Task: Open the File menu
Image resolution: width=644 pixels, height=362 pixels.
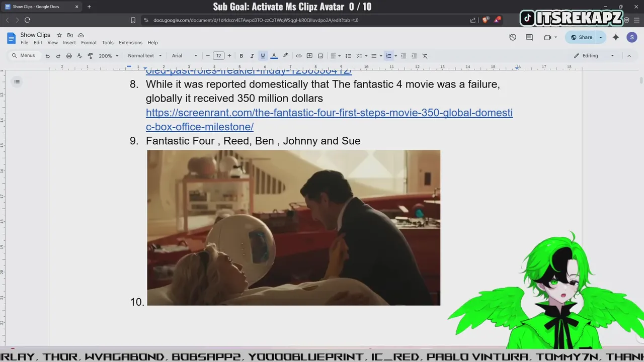Action: point(24,43)
